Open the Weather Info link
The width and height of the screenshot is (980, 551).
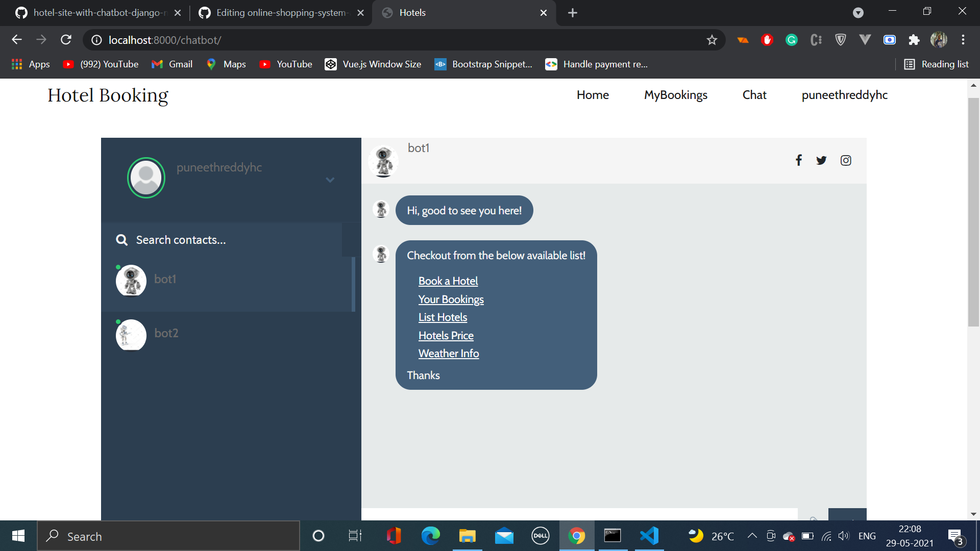[449, 354]
